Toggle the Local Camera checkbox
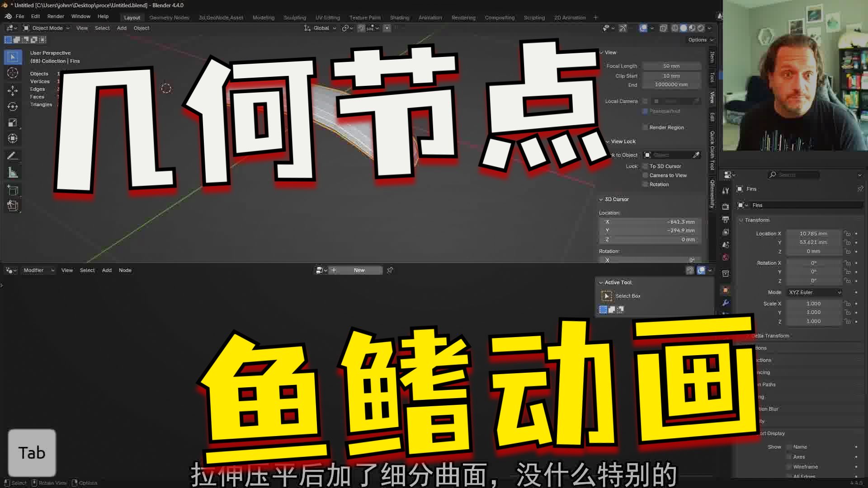The height and width of the screenshot is (488, 868). point(645,101)
